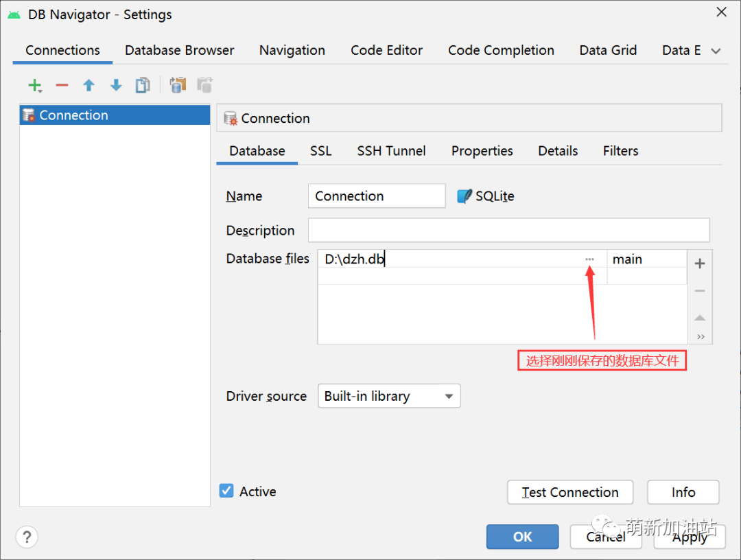
Task: Click the Android icon in title bar
Action: coord(14,14)
